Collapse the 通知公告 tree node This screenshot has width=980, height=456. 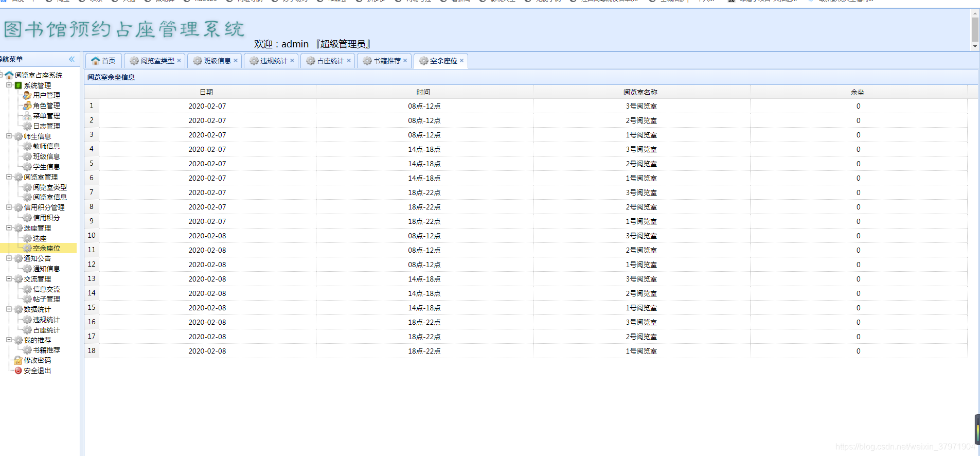click(9, 258)
